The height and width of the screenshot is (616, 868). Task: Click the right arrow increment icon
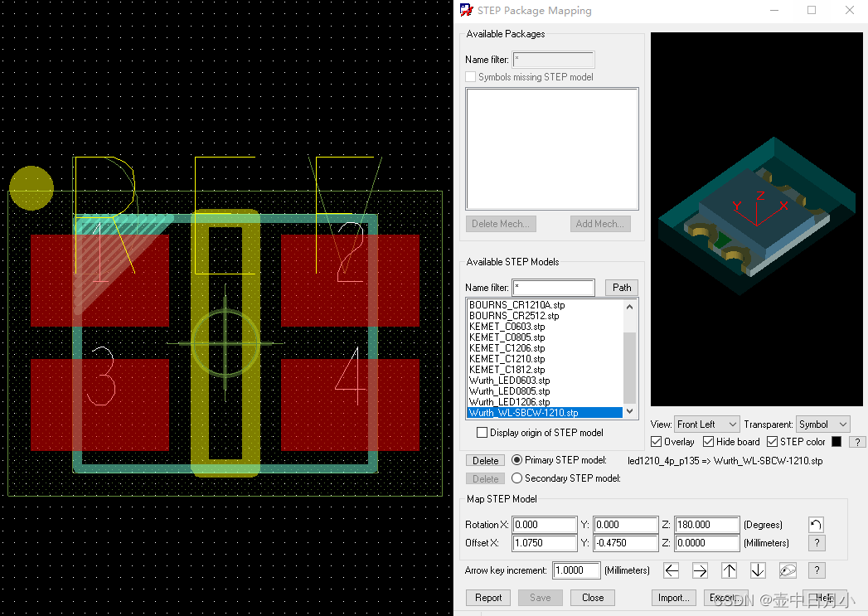[701, 570]
